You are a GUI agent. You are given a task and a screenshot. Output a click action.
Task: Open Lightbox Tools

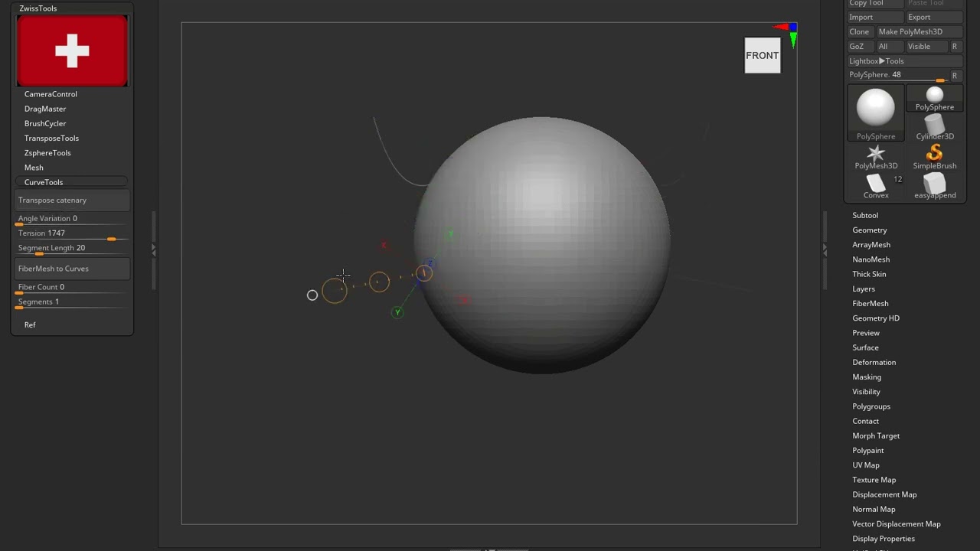click(904, 61)
